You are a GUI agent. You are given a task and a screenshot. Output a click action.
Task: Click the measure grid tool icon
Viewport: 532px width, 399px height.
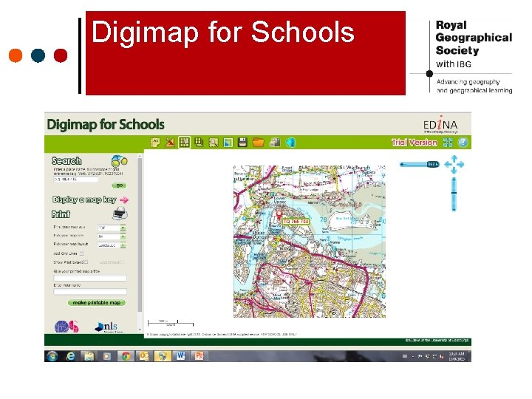click(199, 143)
